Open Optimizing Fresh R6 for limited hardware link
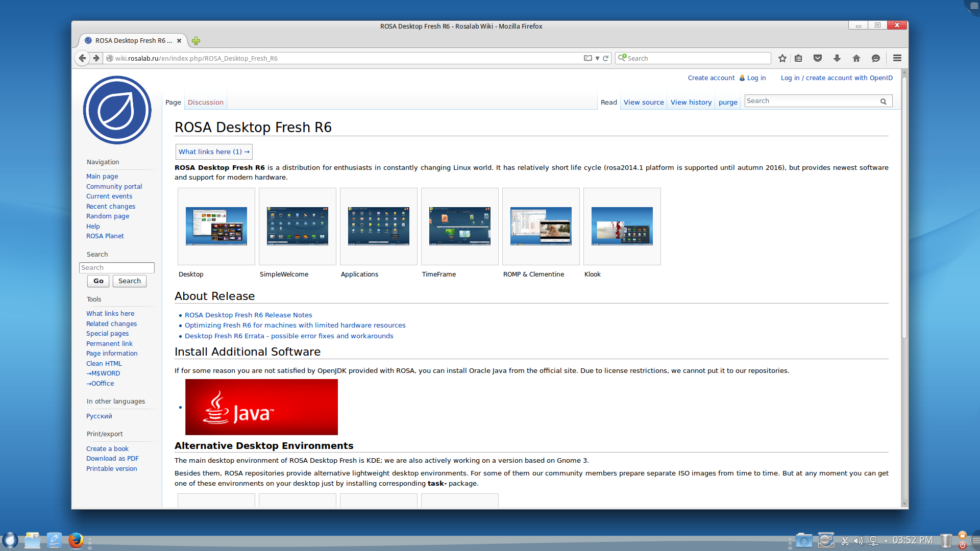 [x=295, y=325]
